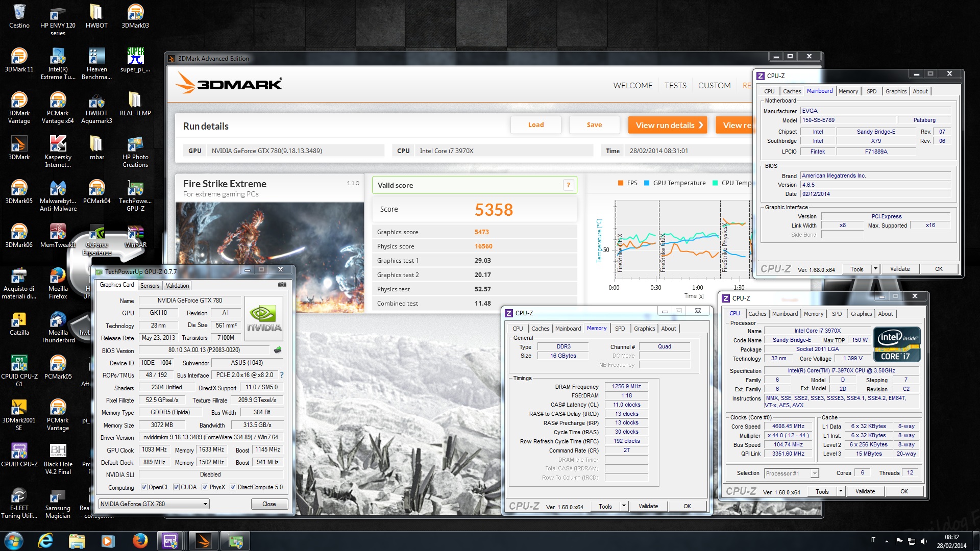Open Black Hole V4.2 Final shortcut

pos(58,459)
